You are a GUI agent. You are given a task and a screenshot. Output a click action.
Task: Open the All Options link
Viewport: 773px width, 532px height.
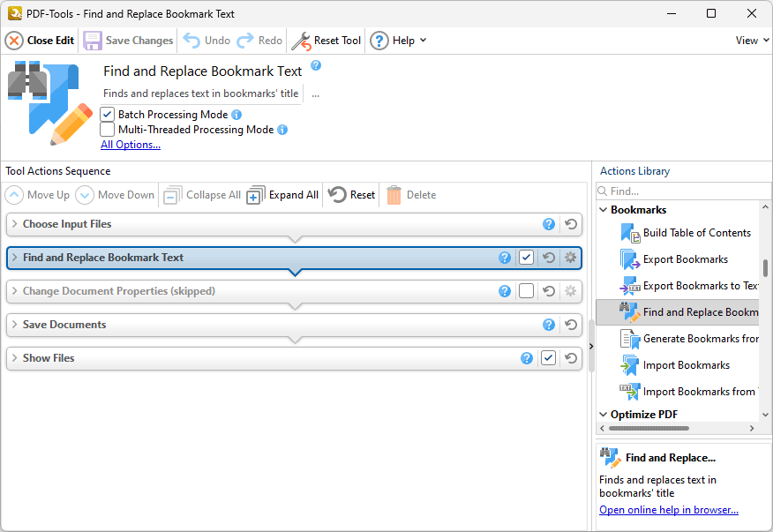click(131, 145)
